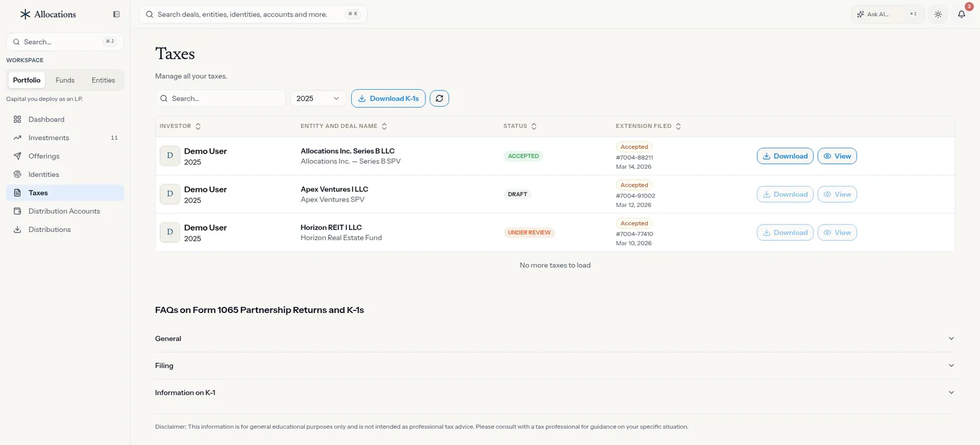Viewport: 980px width, 445px height.
Task: Toggle the light/dark theme sun icon
Action: [x=938, y=14]
